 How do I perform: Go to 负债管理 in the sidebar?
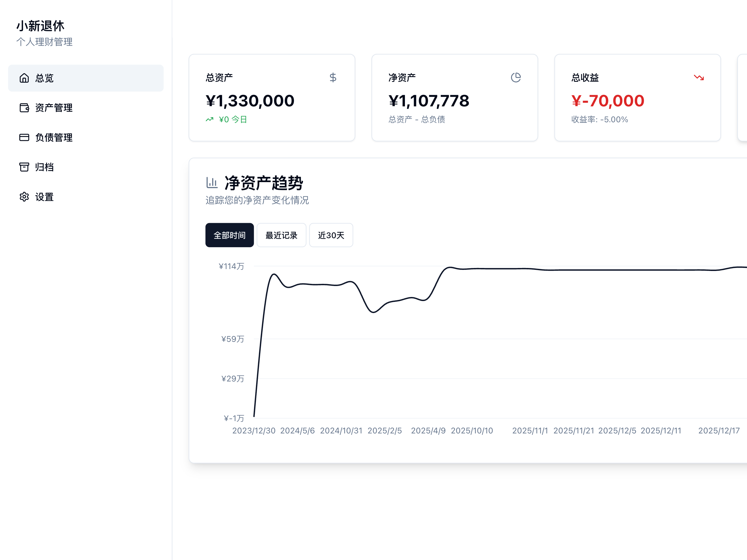click(54, 138)
